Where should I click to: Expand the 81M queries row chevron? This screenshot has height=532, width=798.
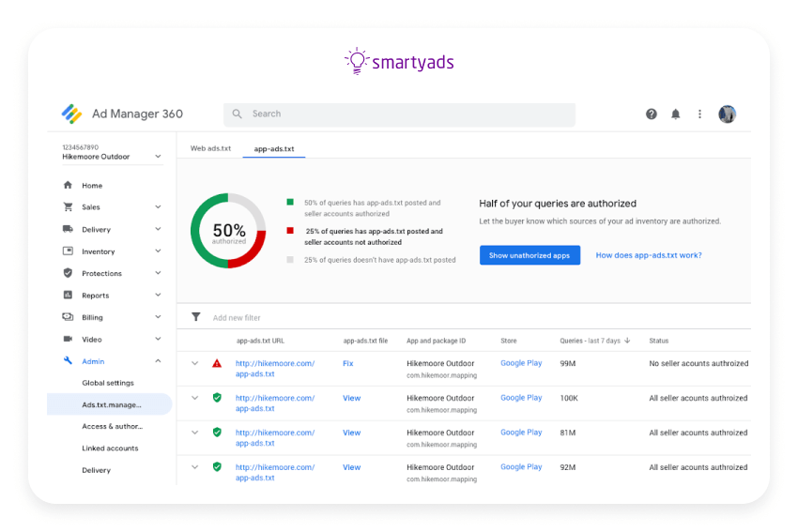tap(194, 433)
